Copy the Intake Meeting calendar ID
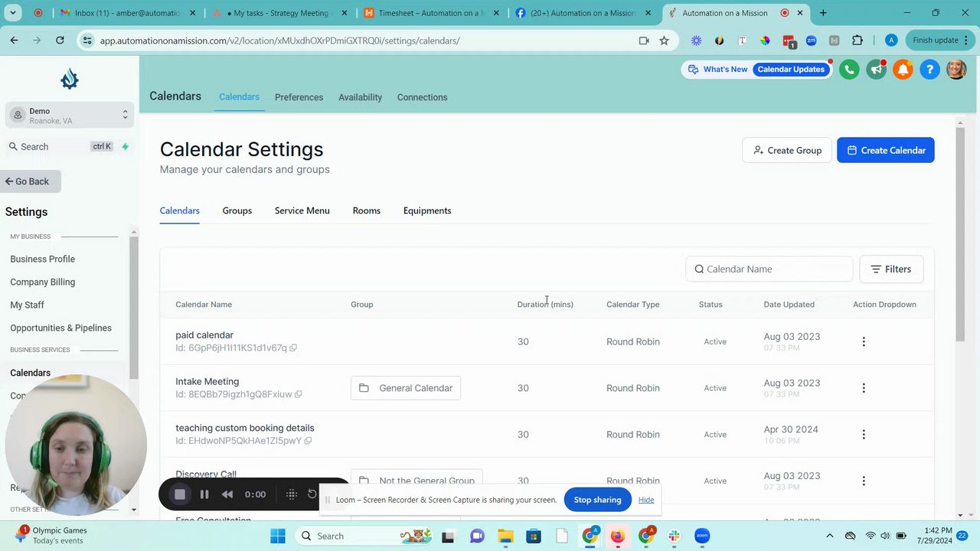This screenshot has height=551, width=980. coord(299,395)
